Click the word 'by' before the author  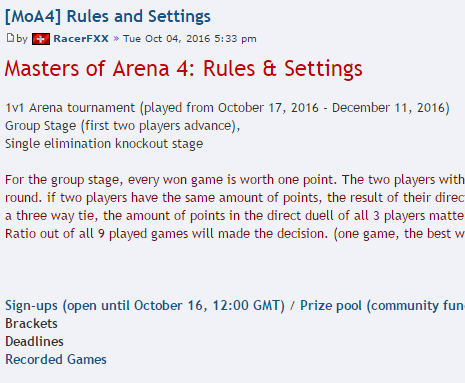coord(22,39)
